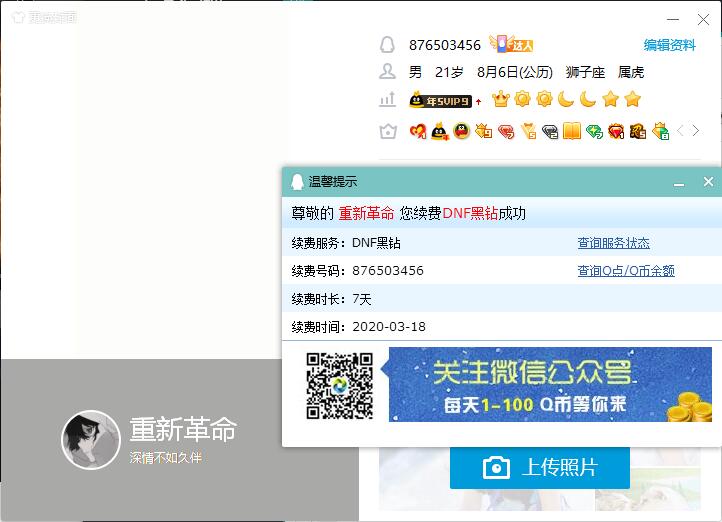Click red 重新革命 name in popup greeting

click(366, 213)
